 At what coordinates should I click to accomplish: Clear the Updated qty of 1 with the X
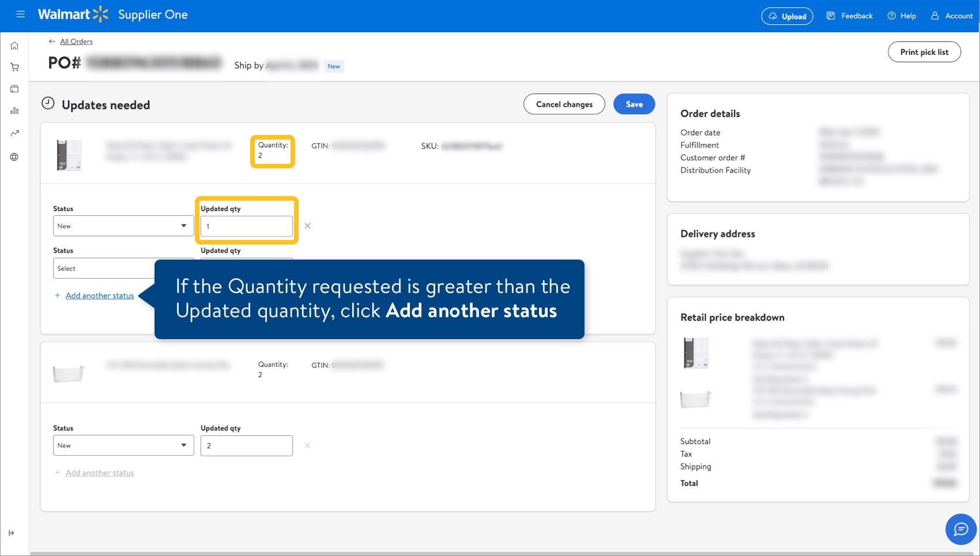(x=307, y=226)
